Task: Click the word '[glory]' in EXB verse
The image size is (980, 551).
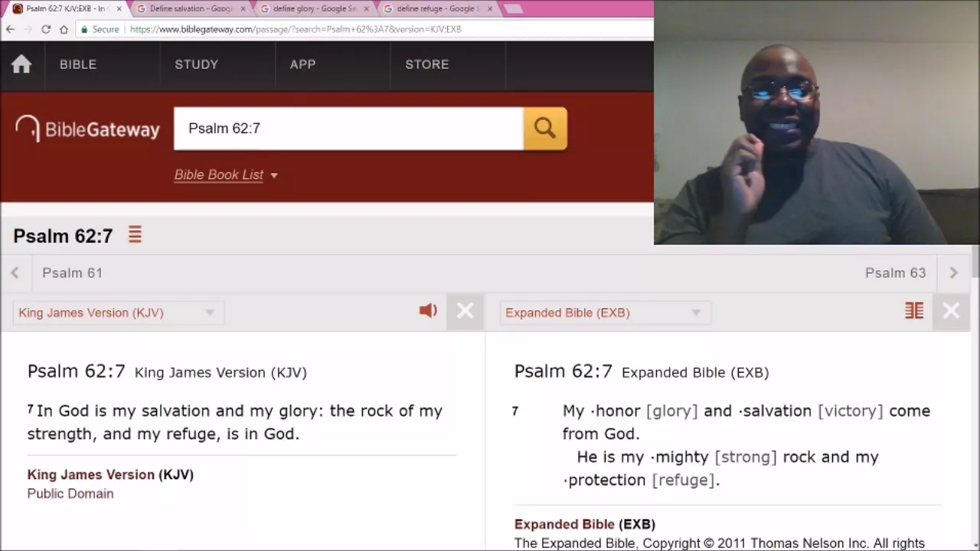Action: point(671,411)
